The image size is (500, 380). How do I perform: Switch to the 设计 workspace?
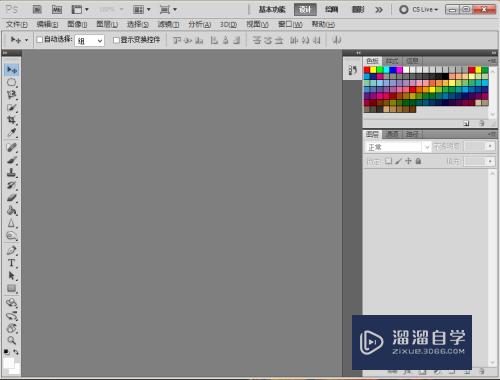[x=305, y=10]
